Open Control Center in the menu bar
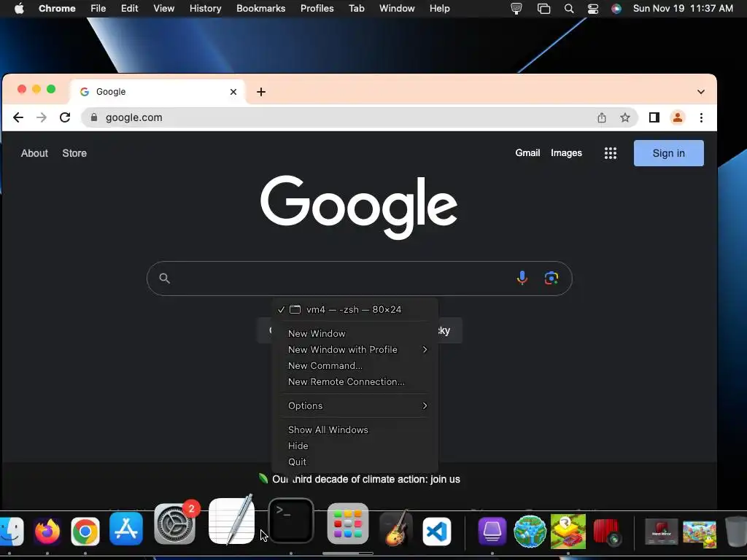Image resolution: width=747 pixels, height=560 pixels. point(592,9)
